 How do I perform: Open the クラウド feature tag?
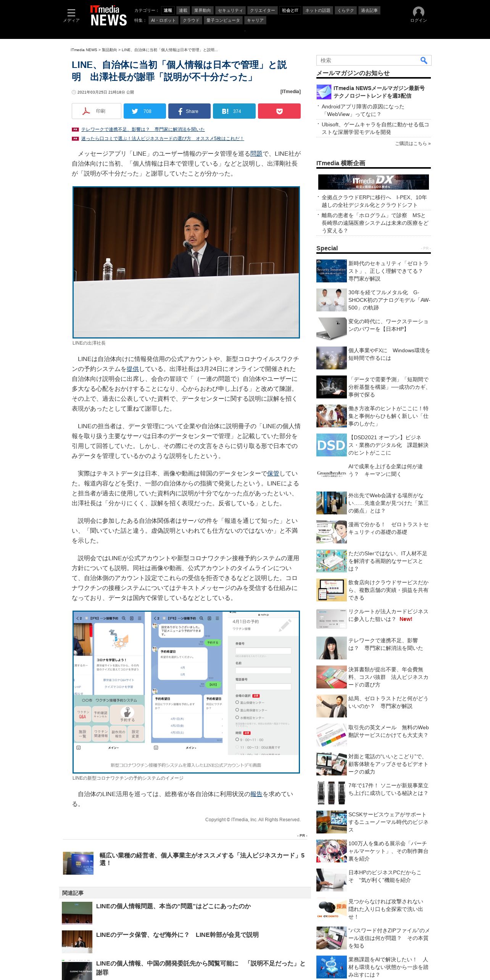[191, 20]
